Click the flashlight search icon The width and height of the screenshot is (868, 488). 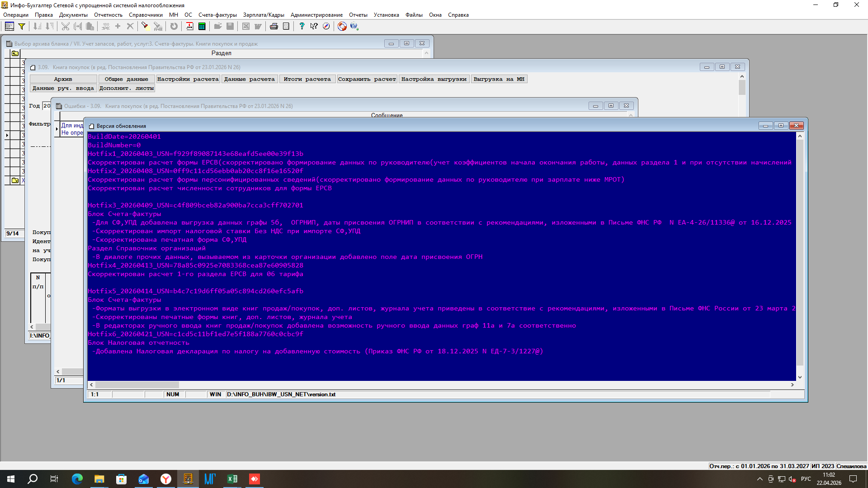tap(145, 26)
